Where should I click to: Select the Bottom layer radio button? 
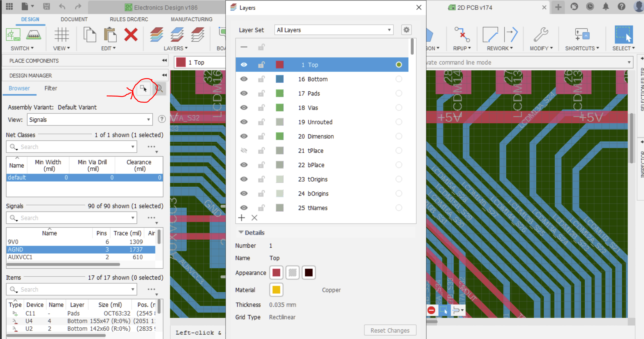click(x=399, y=79)
